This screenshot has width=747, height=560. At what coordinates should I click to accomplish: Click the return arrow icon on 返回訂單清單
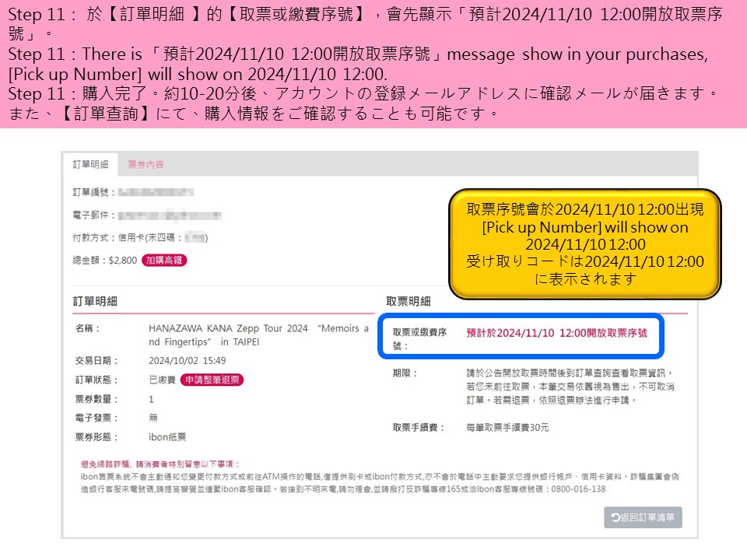pyautogui.click(x=615, y=518)
